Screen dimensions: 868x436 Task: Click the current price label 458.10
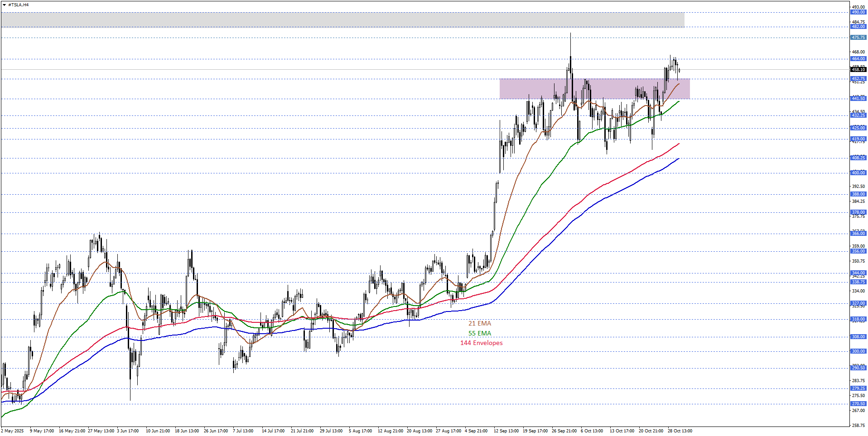click(858, 69)
